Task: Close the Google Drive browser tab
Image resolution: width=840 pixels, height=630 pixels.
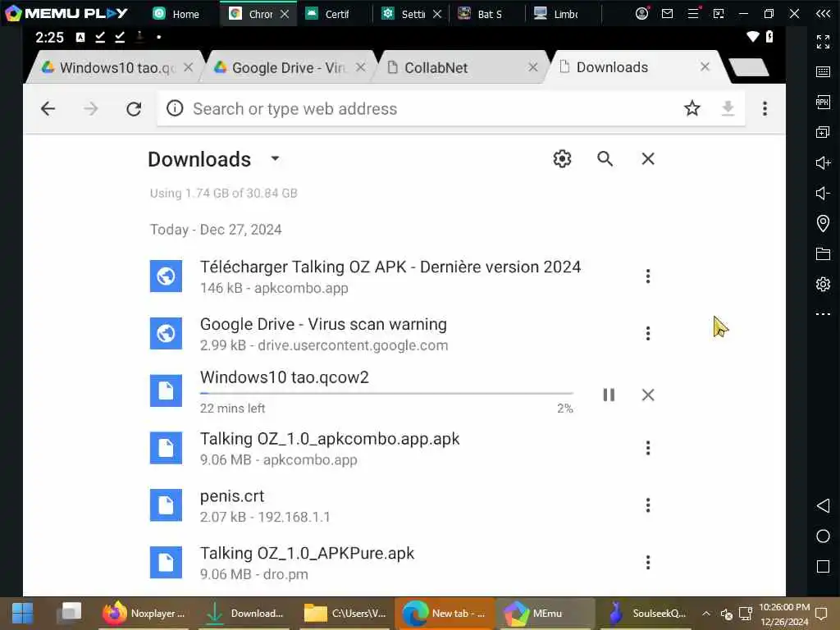Action: [361, 67]
